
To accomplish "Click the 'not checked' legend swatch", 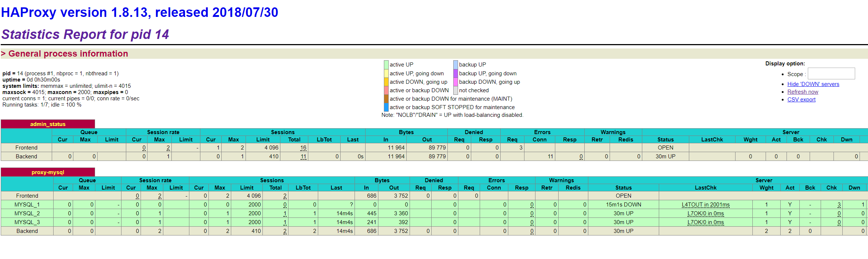I will (455, 90).
